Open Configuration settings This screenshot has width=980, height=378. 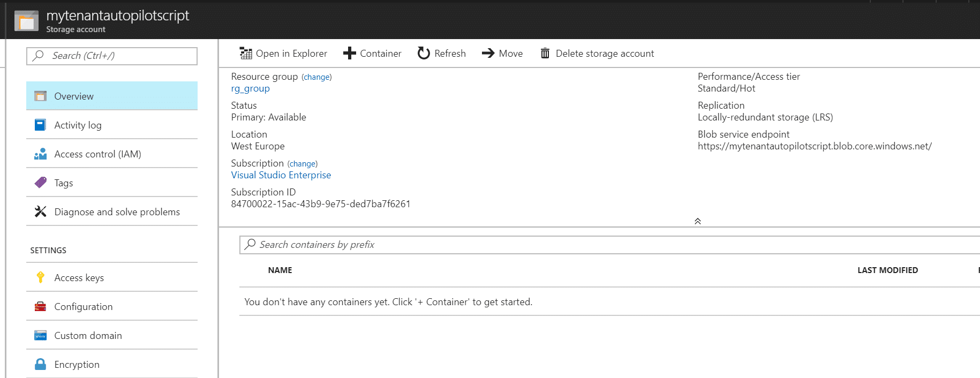tap(112, 306)
